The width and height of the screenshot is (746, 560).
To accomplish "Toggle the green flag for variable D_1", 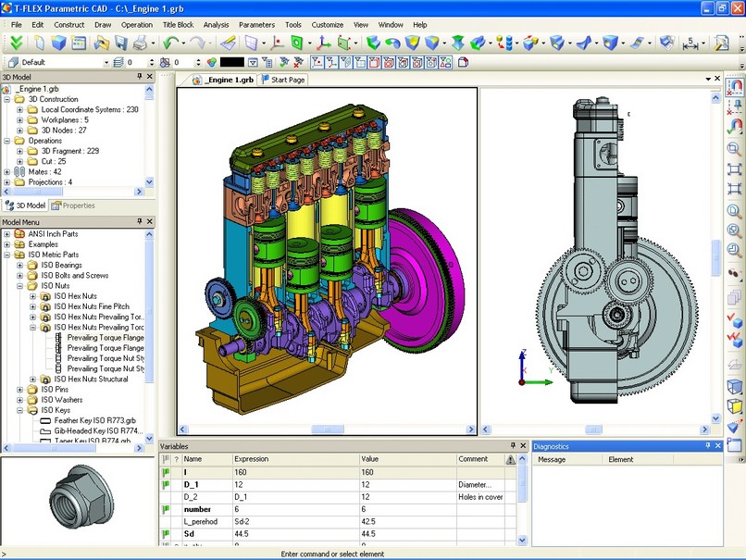I will pyautogui.click(x=169, y=484).
